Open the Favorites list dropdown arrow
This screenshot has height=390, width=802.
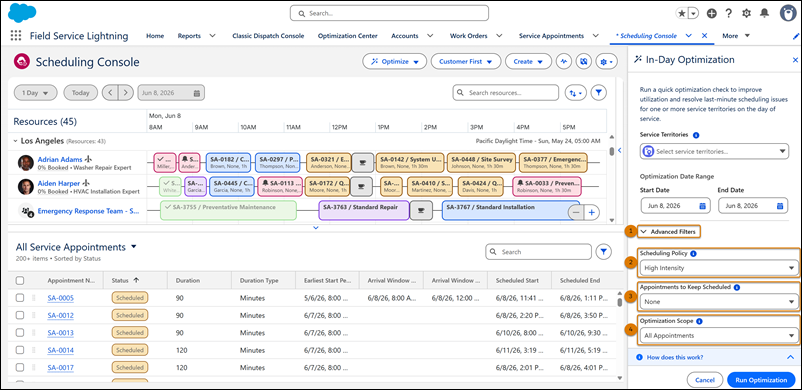pyautogui.click(x=694, y=14)
